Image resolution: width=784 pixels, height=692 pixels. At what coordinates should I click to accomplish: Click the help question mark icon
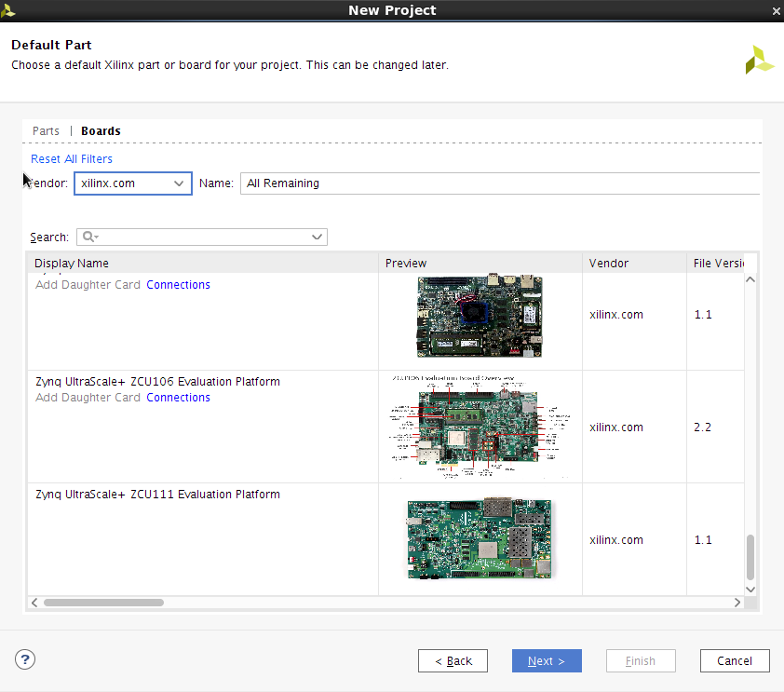tap(25, 659)
